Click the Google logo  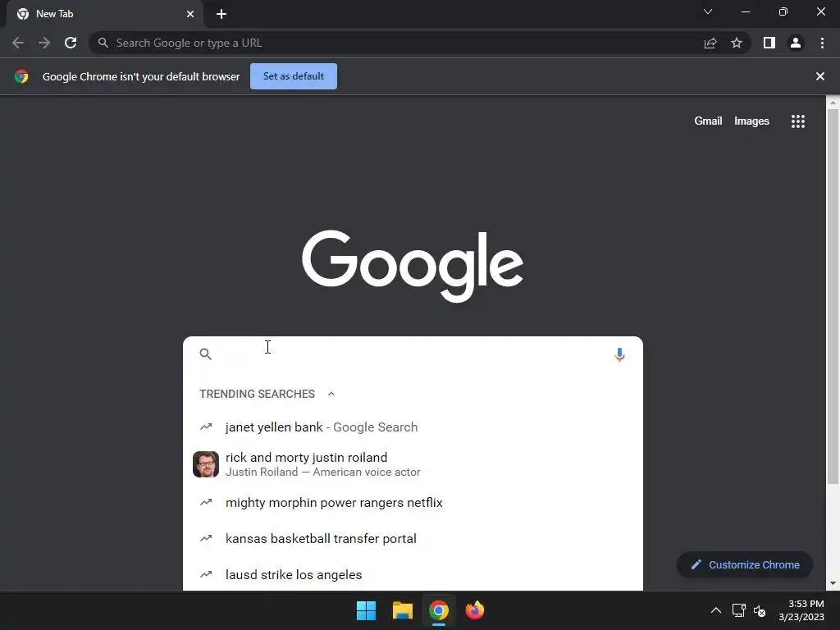pos(413,266)
